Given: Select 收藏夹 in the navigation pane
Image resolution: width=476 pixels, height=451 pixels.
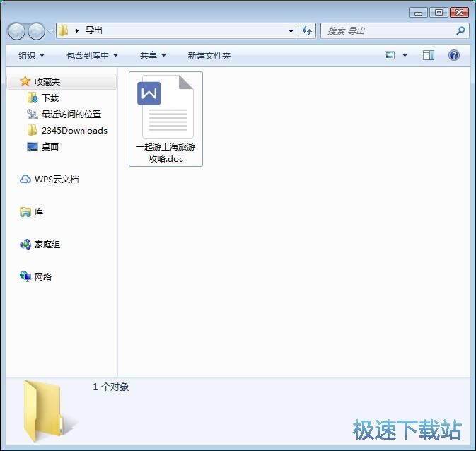Looking at the screenshot, I should tap(62, 81).
